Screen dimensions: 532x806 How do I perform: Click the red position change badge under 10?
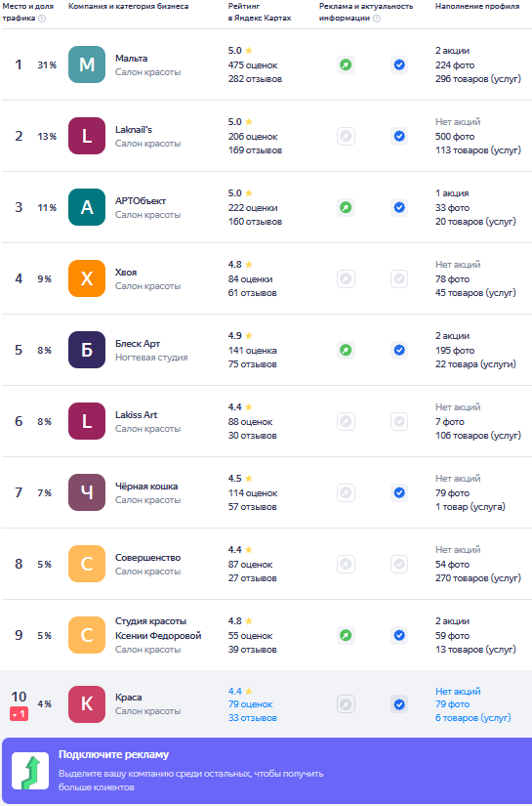click(x=19, y=714)
